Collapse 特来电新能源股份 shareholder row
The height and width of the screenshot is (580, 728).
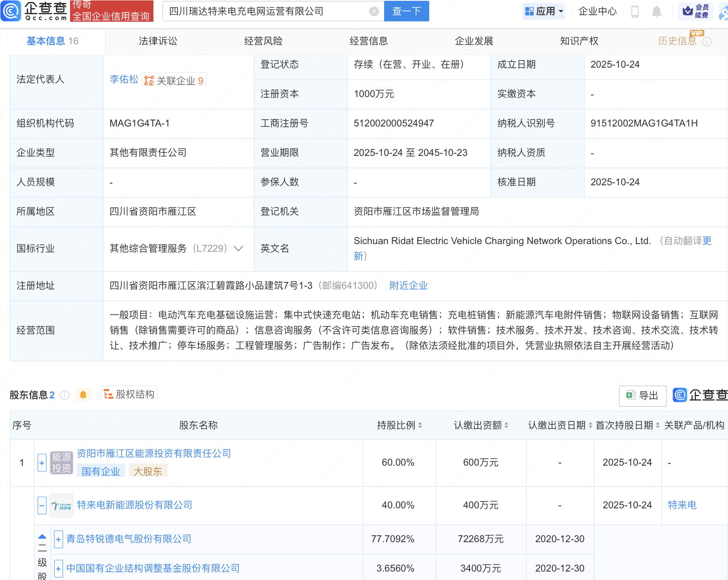(x=42, y=505)
